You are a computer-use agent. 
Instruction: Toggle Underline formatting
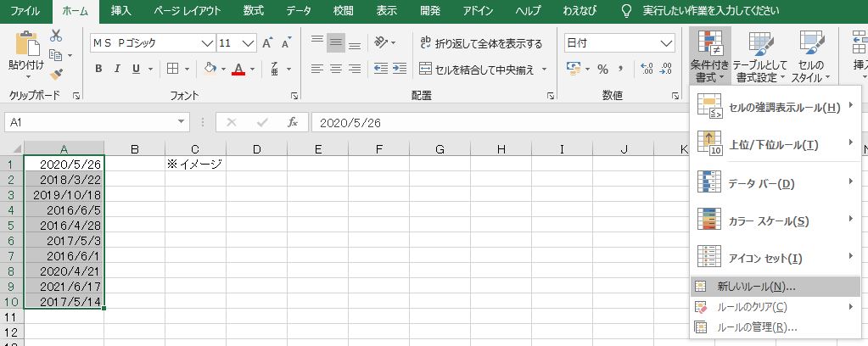(x=136, y=70)
